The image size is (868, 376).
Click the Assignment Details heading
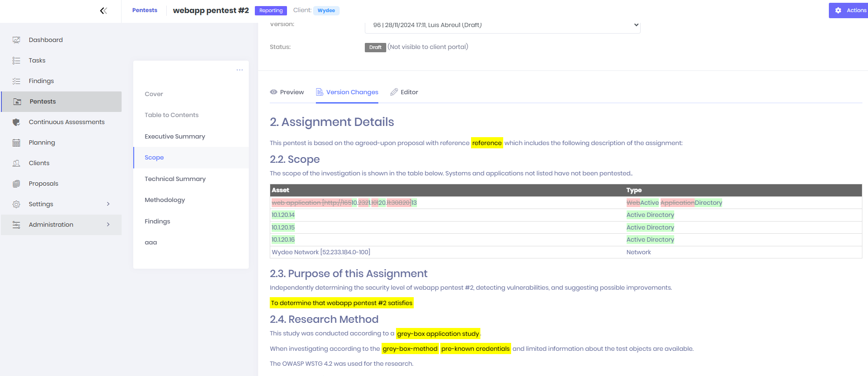tap(332, 122)
